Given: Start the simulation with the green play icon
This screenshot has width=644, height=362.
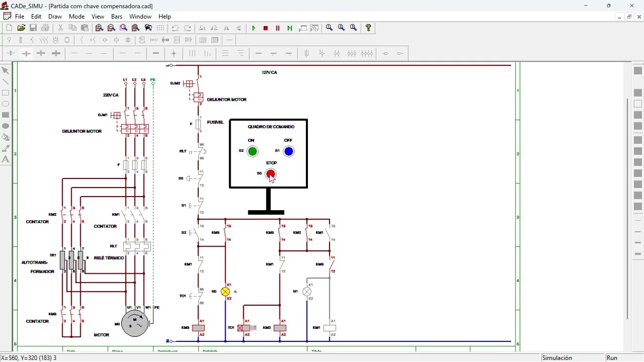Looking at the screenshot, I should [254, 28].
